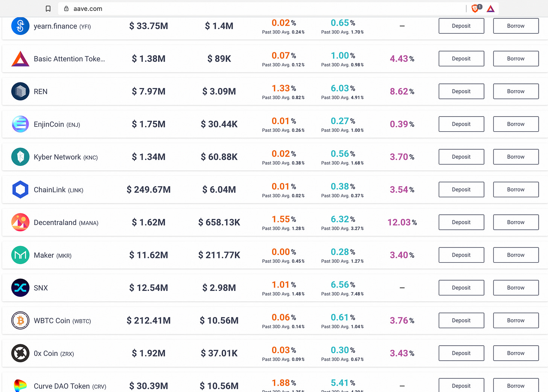Click the SNX token icon
The width and height of the screenshot is (548, 392).
20,288
